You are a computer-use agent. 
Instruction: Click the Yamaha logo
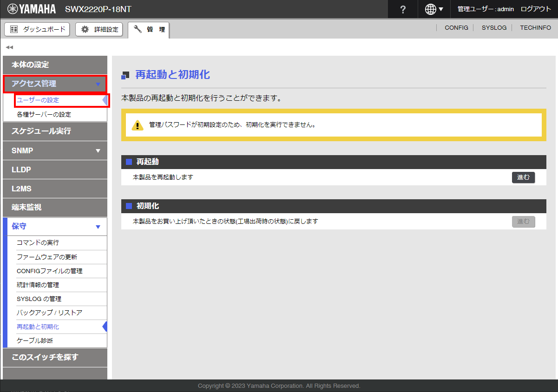click(x=32, y=9)
